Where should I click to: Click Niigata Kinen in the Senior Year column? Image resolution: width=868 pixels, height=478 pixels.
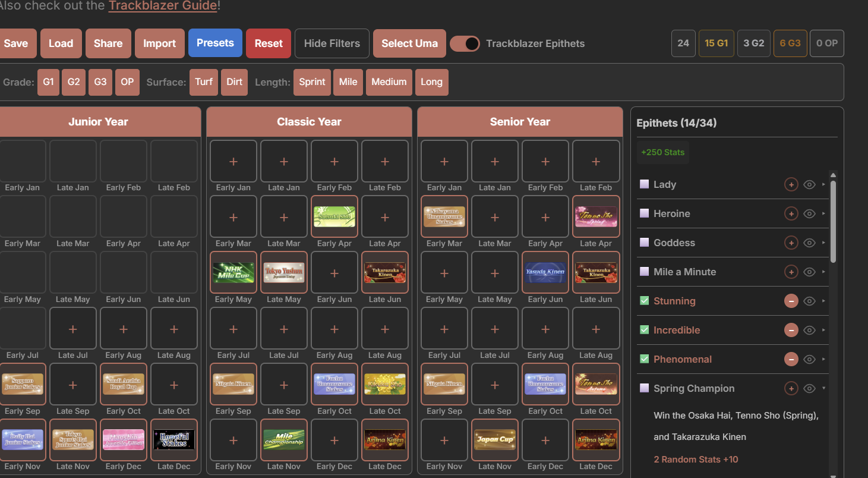tap(444, 385)
